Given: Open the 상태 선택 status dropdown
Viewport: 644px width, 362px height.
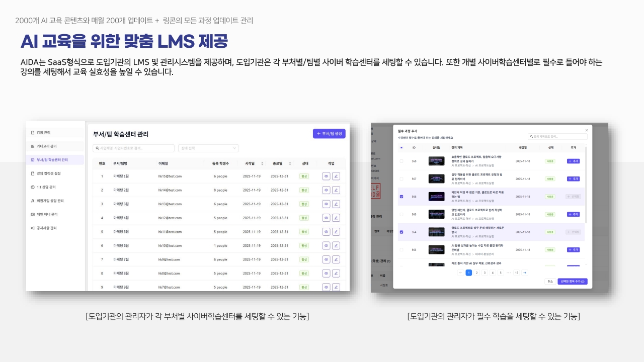Looking at the screenshot, I should (x=208, y=148).
